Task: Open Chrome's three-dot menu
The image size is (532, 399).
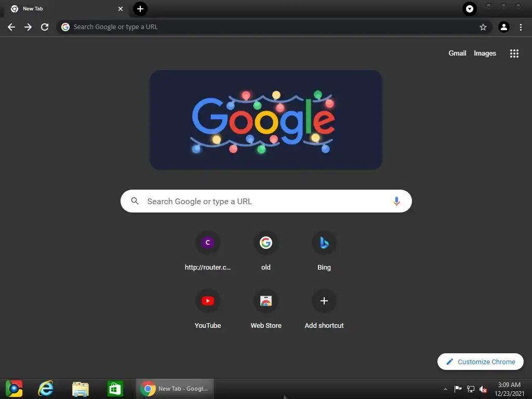Action: point(521,27)
